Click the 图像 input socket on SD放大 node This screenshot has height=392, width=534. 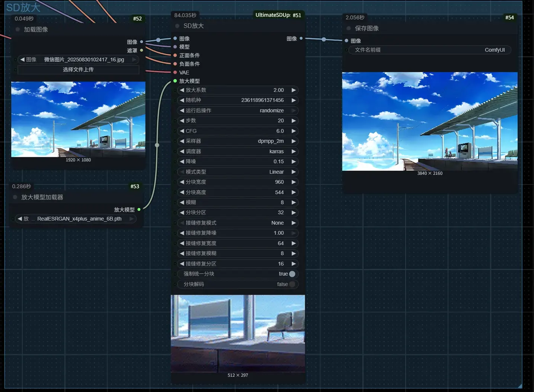click(175, 38)
